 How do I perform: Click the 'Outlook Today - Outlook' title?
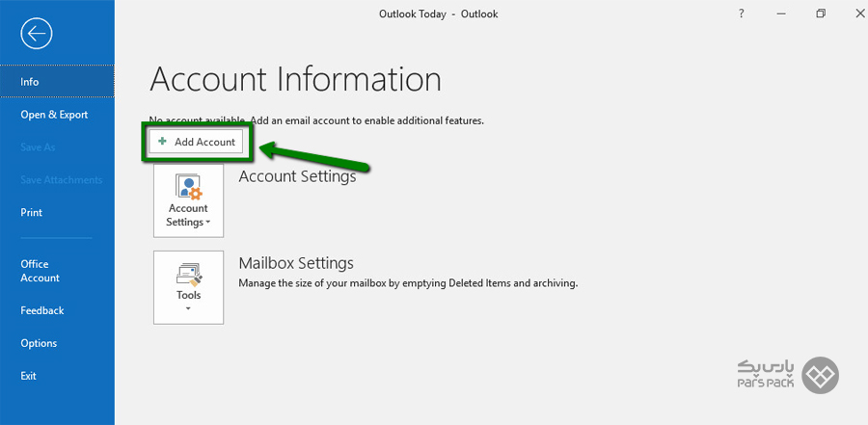click(439, 14)
